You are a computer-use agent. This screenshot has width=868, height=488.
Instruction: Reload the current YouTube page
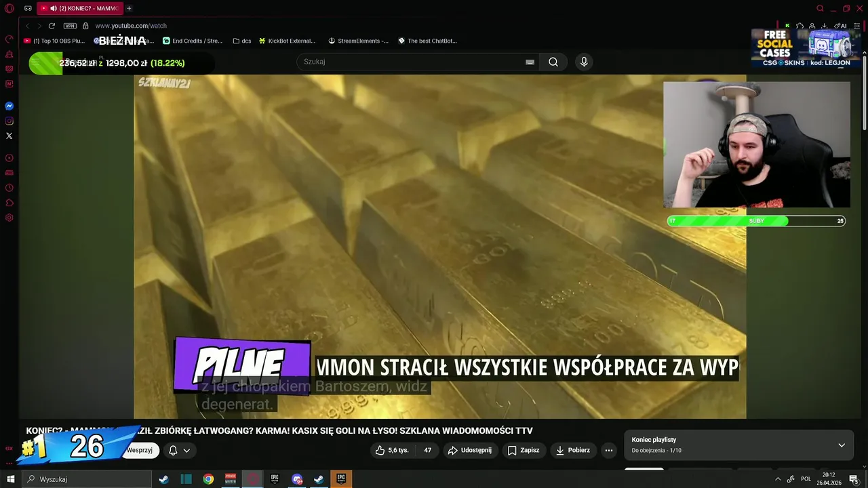52,26
